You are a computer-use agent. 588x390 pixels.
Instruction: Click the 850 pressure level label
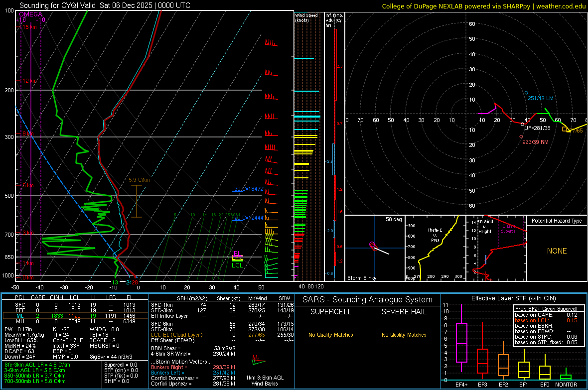(9, 257)
